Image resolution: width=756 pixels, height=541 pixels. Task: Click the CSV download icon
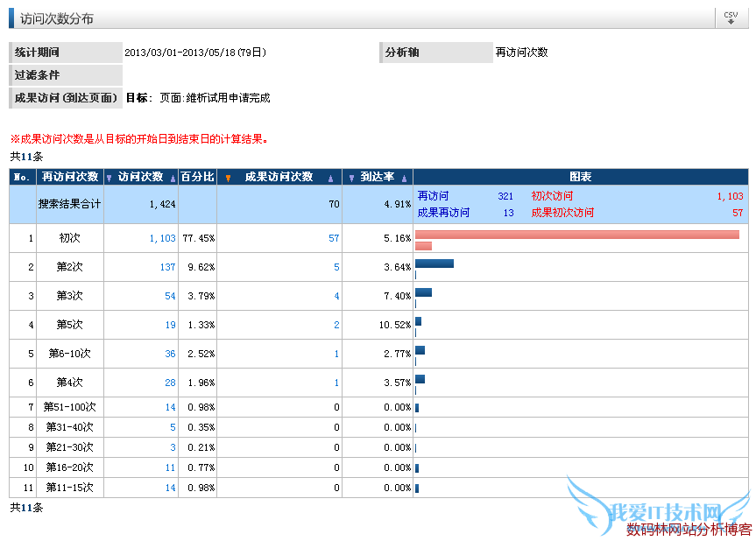731,18
